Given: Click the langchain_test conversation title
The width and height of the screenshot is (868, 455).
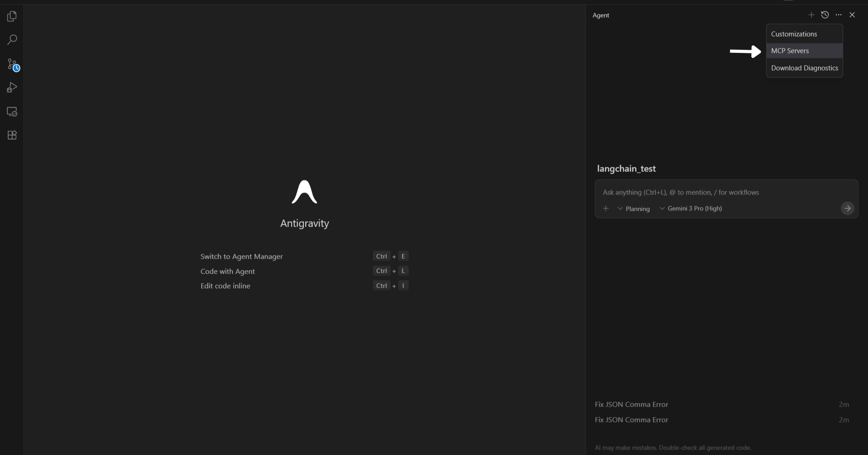Looking at the screenshot, I should [626, 168].
